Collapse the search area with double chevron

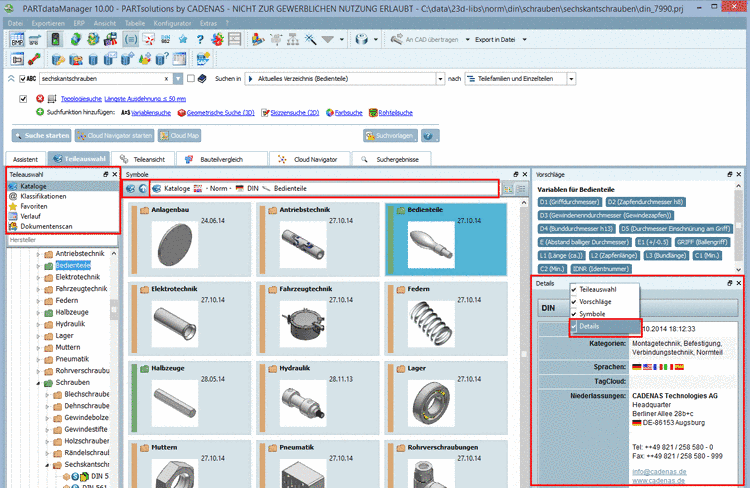pos(11,78)
